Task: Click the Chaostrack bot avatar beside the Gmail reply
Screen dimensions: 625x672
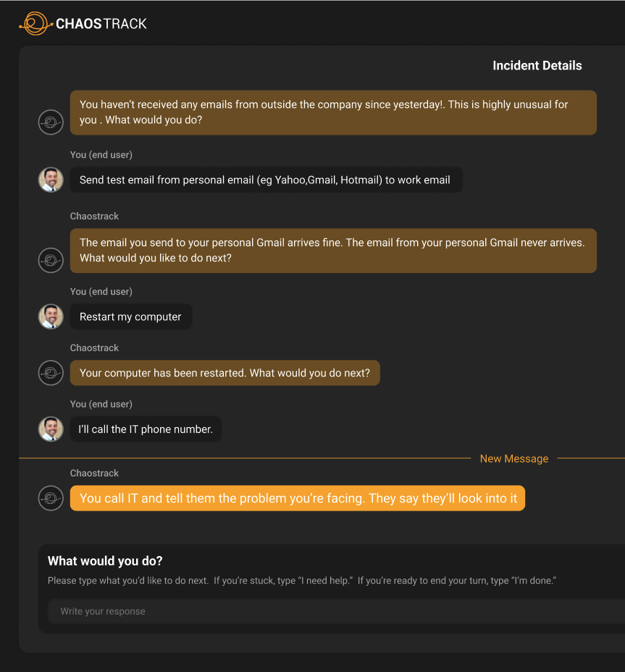Action: point(51,260)
